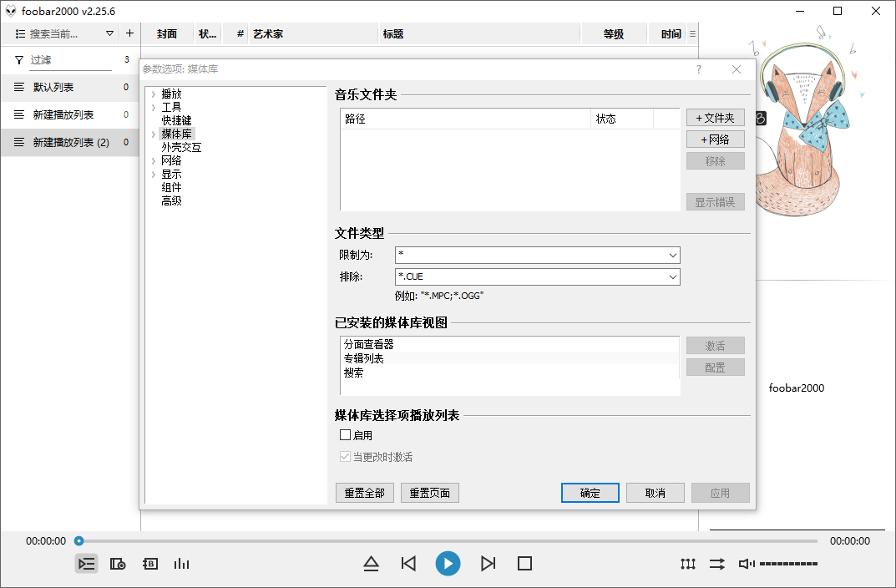Image resolution: width=896 pixels, height=588 pixels.
Task: Confirm settings with the 确定 button
Action: click(590, 492)
